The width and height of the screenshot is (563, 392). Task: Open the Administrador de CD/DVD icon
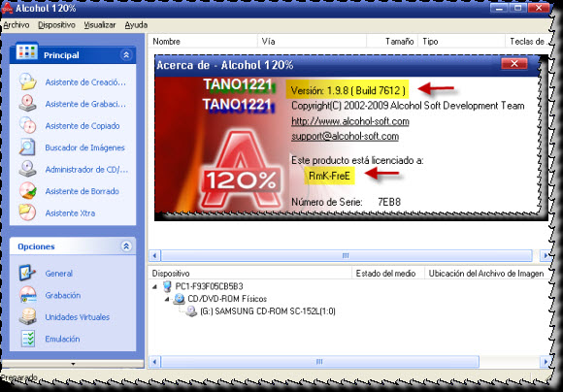point(28,169)
